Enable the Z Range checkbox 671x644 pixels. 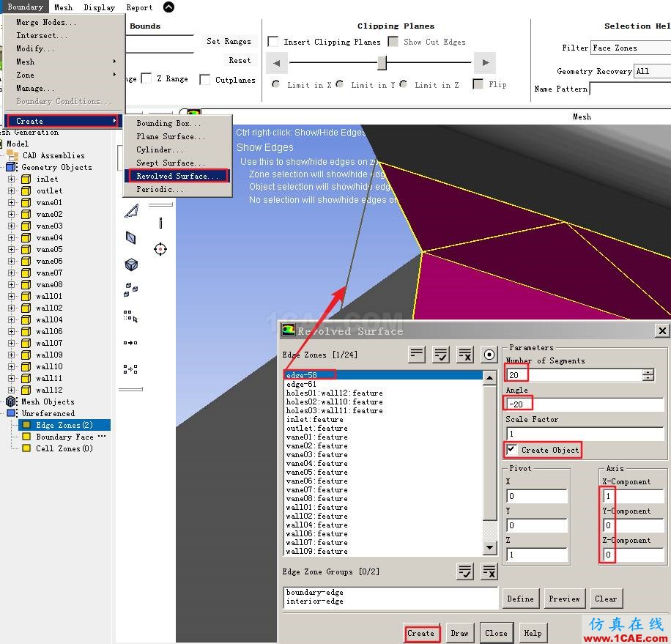click(x=146, y=78)
